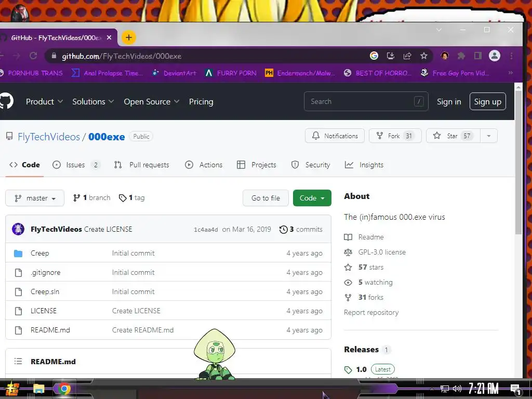The height and width of the screenshot is (399, 532).
Task: Click the GitHub Octocat logo
Action: 6,101
